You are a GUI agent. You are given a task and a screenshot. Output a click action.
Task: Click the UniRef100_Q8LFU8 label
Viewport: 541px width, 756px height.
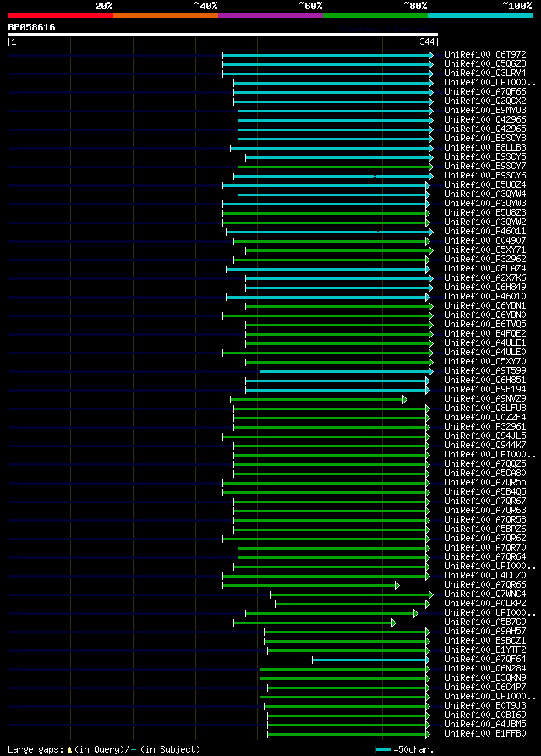485,408
